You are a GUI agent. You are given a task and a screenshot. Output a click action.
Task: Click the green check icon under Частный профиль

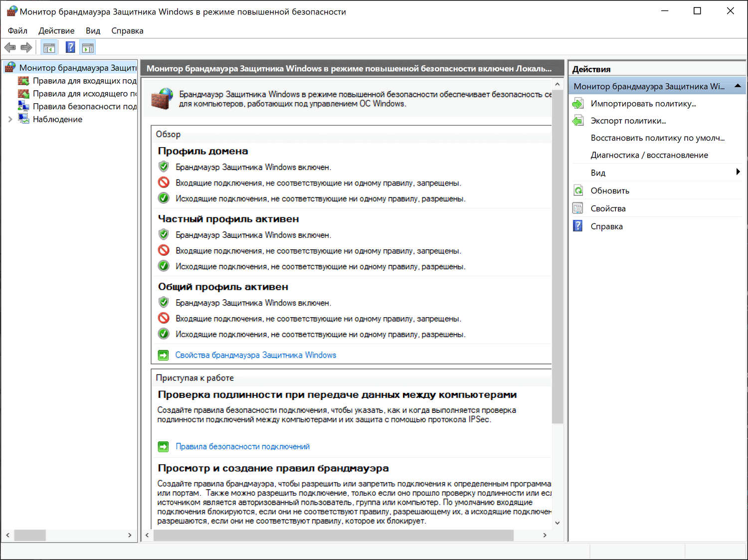click(164, 266)
